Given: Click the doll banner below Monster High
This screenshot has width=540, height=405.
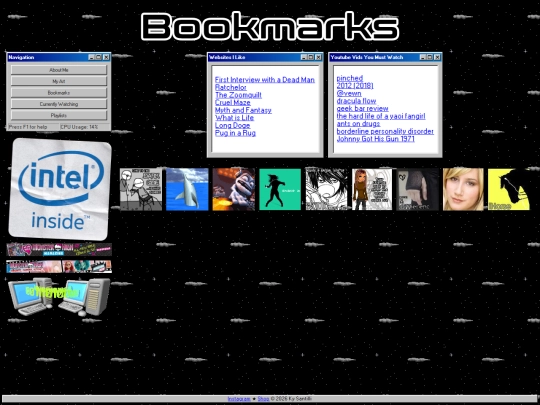Looking at the screenshot, I should (59, 267).
